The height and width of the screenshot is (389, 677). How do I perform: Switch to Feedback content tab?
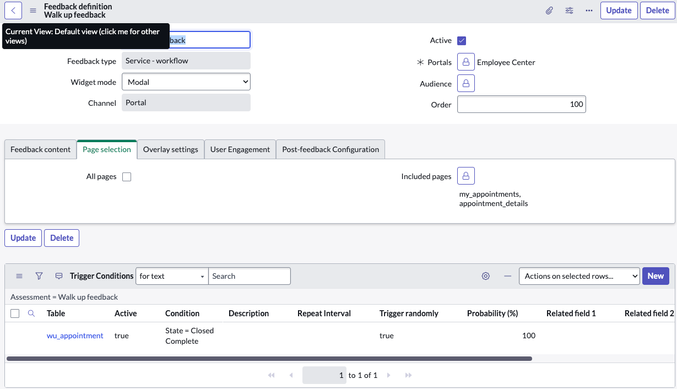(x=40, y=149)
